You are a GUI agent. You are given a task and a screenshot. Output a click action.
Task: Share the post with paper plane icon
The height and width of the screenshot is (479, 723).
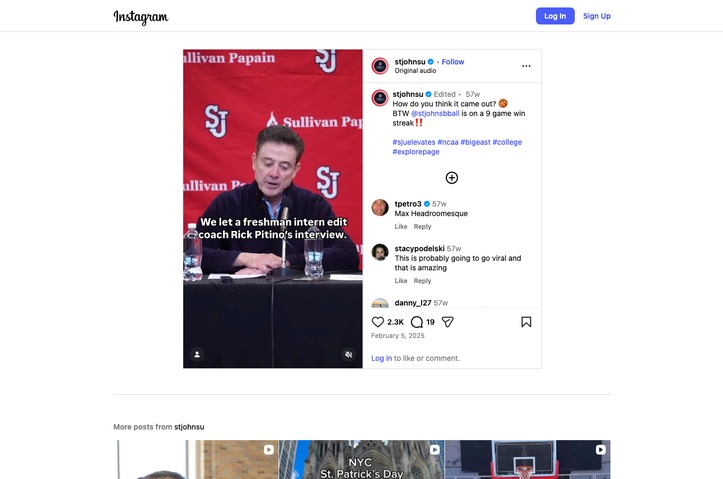tap(448, 322)
